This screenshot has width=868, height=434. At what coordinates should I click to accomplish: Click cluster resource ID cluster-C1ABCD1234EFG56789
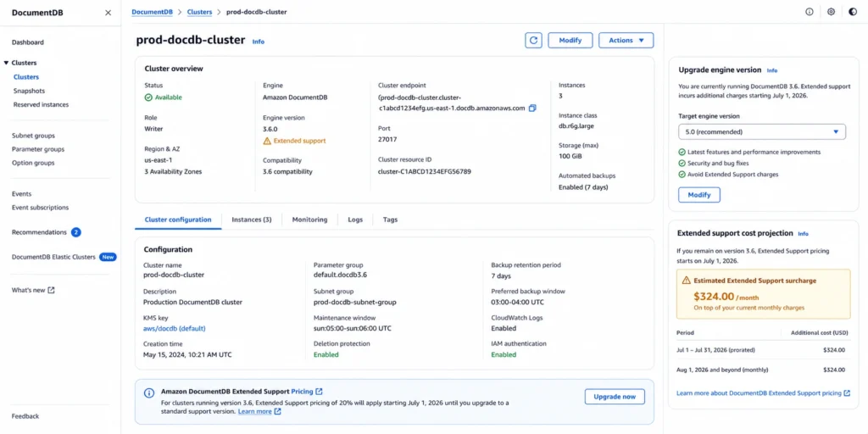pos(425,171)
